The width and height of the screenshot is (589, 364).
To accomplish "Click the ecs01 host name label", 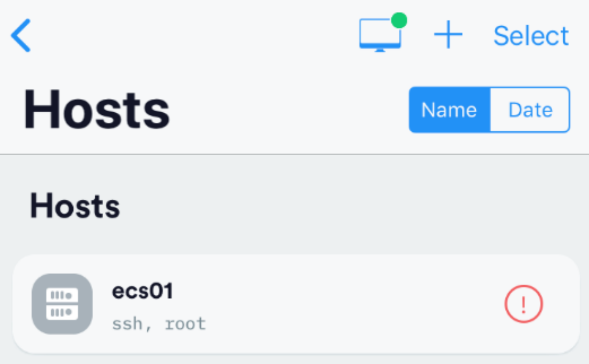I will tap(143, 291).
